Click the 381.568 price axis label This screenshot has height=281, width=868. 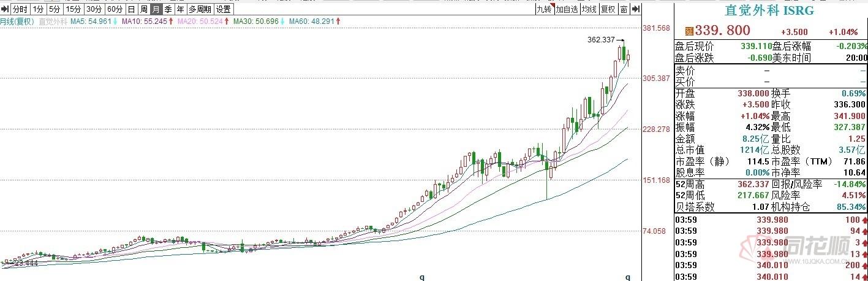656,28
